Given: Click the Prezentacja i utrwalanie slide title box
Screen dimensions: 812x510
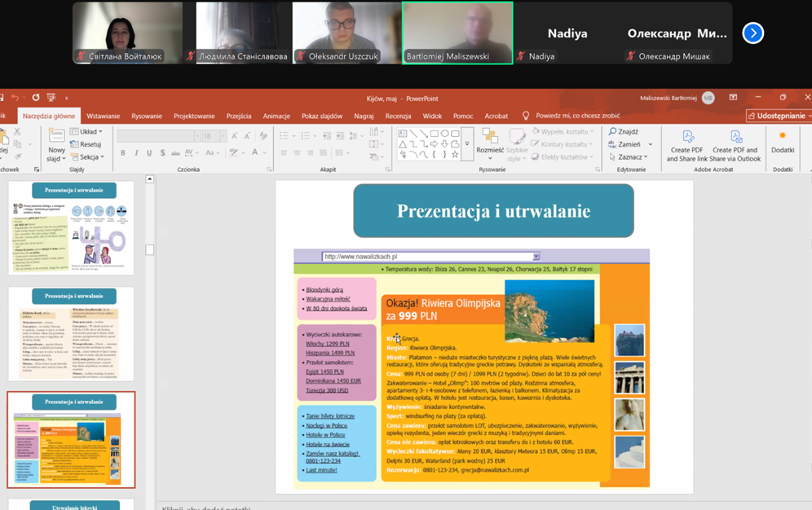Looking at the screenshot, I should 493,211.
